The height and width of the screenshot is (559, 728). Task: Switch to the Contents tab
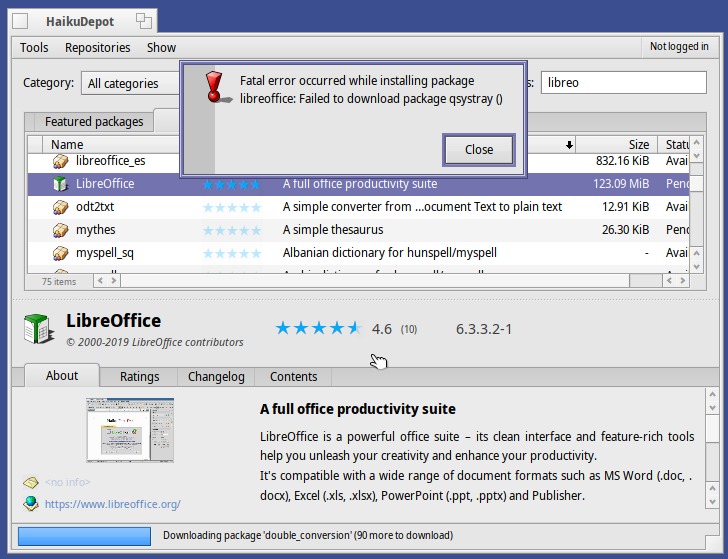[293, 377]
